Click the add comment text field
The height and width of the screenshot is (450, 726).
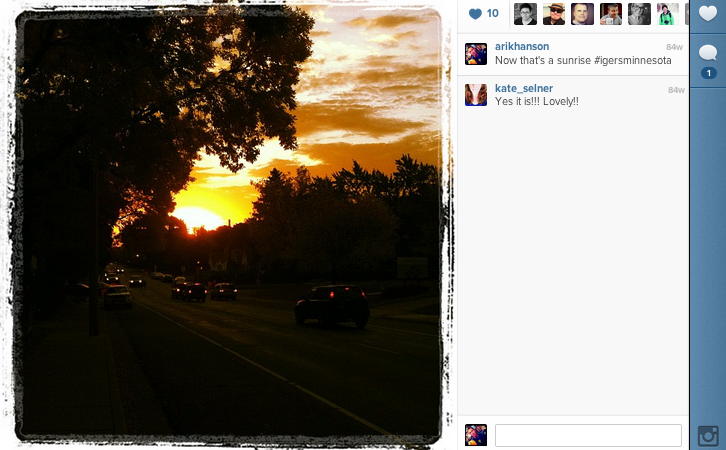588,435
